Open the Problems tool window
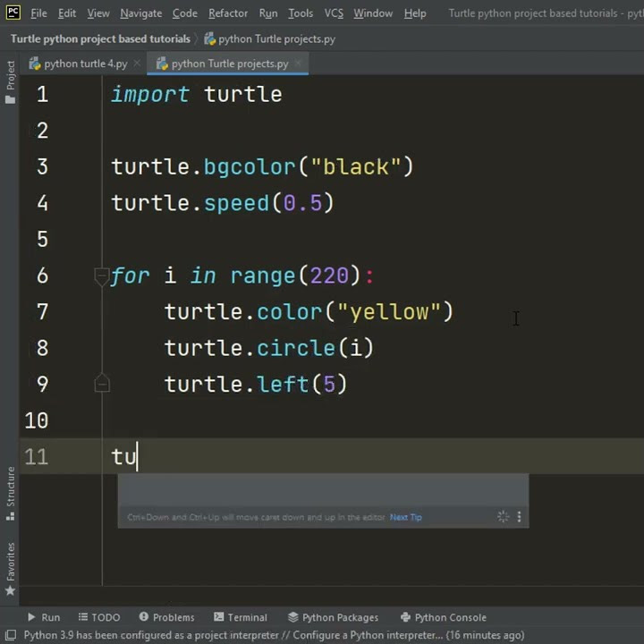The image size is (644, 644). pos(166,617)
